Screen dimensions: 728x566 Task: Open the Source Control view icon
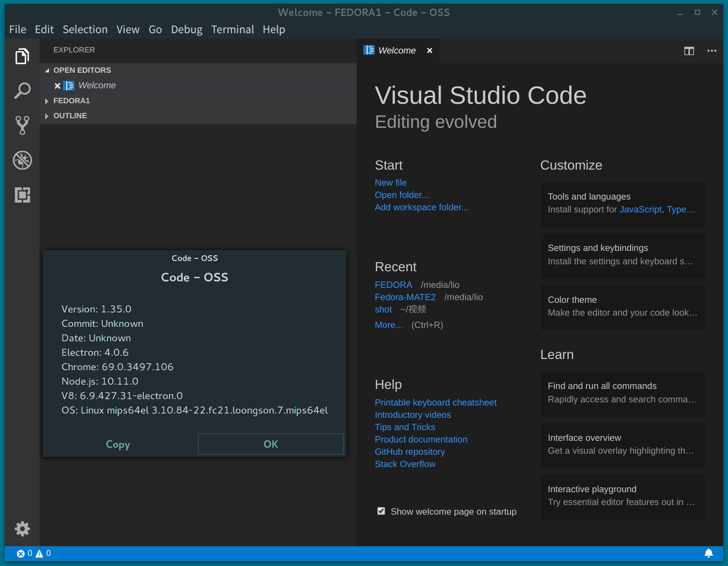click(22, 125)
